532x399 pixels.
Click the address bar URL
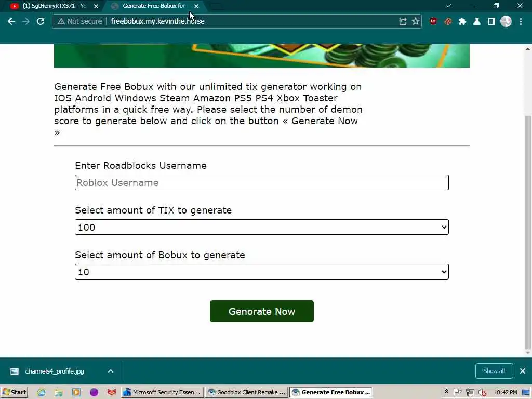click(x=158, y=21)
